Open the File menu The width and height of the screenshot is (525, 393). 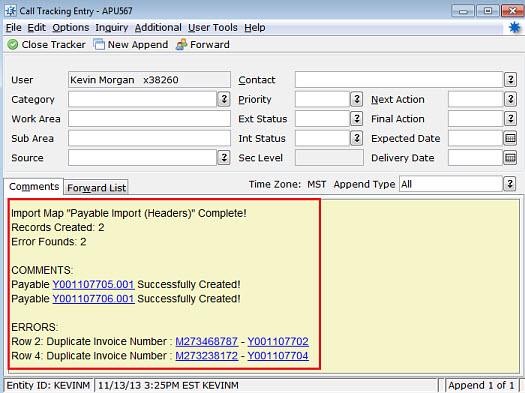coord(13,27)
